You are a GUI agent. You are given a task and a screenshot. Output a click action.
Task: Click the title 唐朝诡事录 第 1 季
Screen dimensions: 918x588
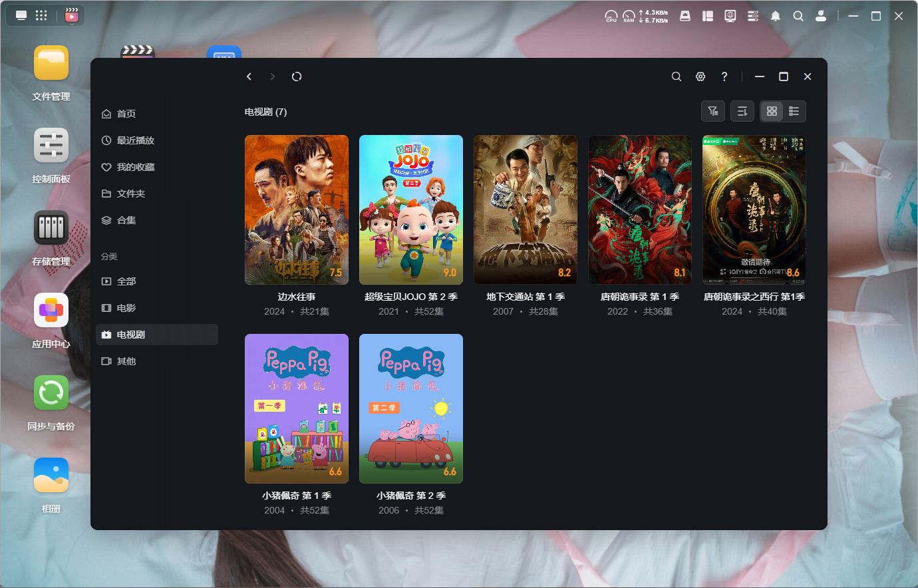click(640, 297)
